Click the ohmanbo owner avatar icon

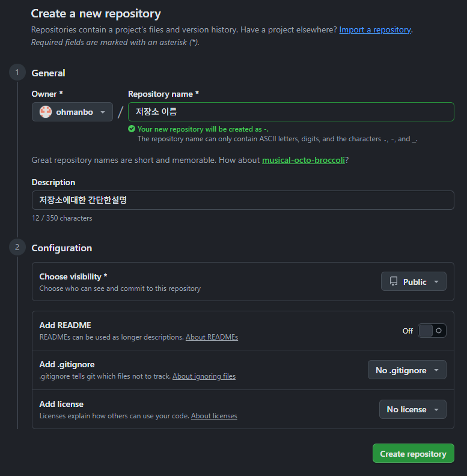tap(46, 112)
